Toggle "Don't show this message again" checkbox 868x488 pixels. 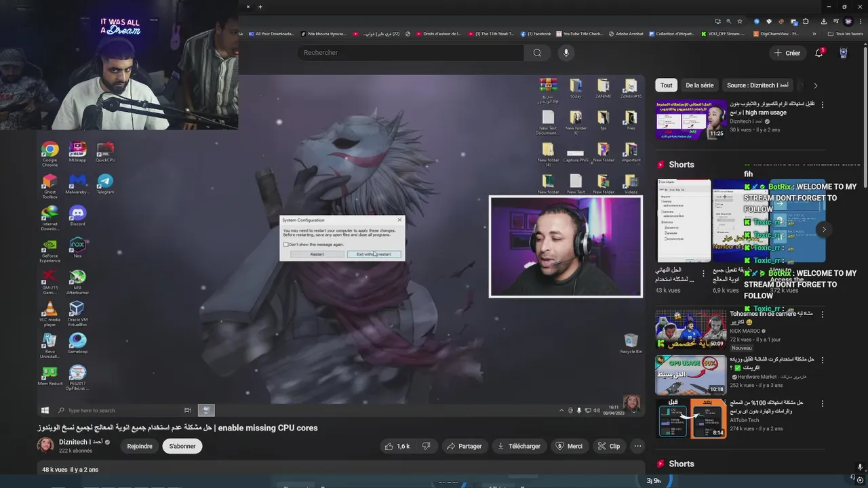[x=286, y=244]
